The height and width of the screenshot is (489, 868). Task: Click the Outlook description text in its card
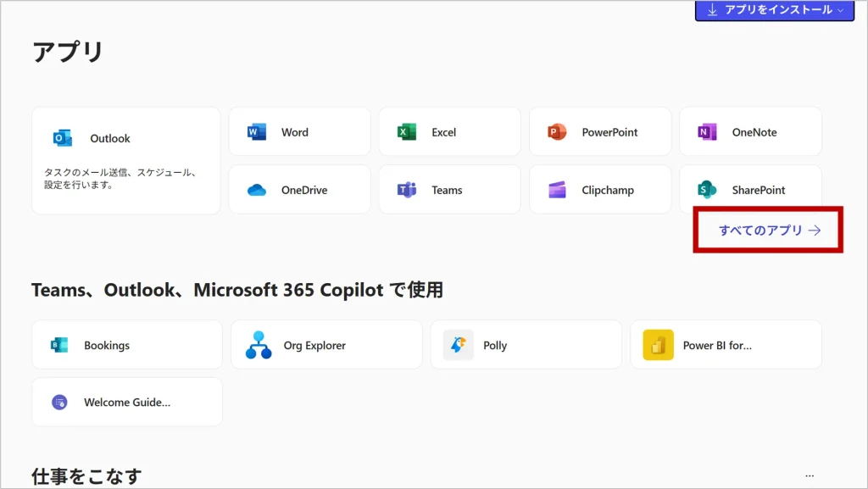[120, 178]
